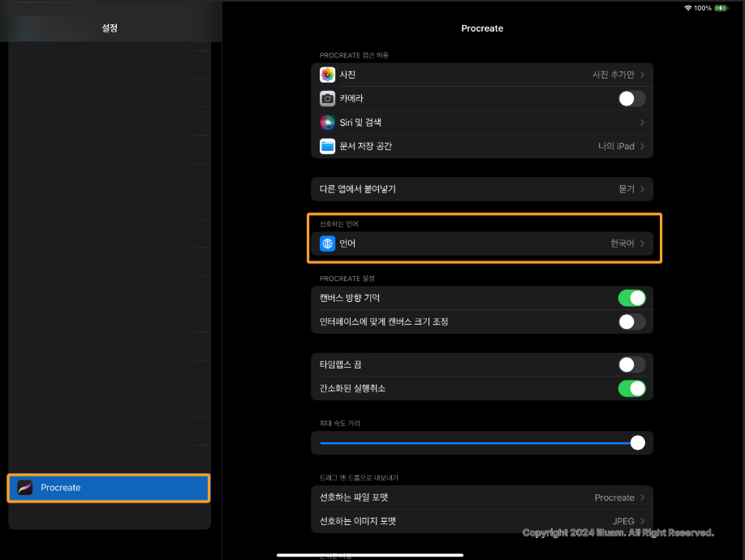Screen dimensions: 745x560
Task: Check the battery charging icon
Action: 721,8
